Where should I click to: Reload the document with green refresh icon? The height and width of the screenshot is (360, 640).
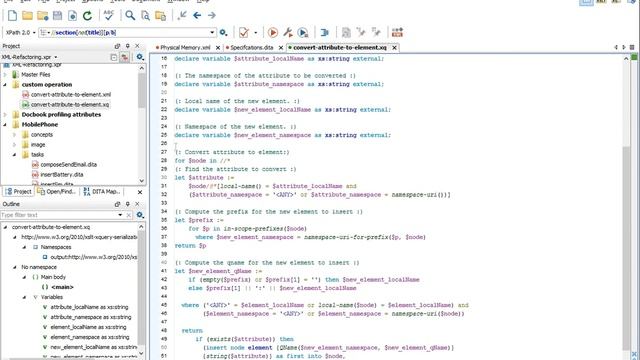pyautogui.click(x=87, y=16)
